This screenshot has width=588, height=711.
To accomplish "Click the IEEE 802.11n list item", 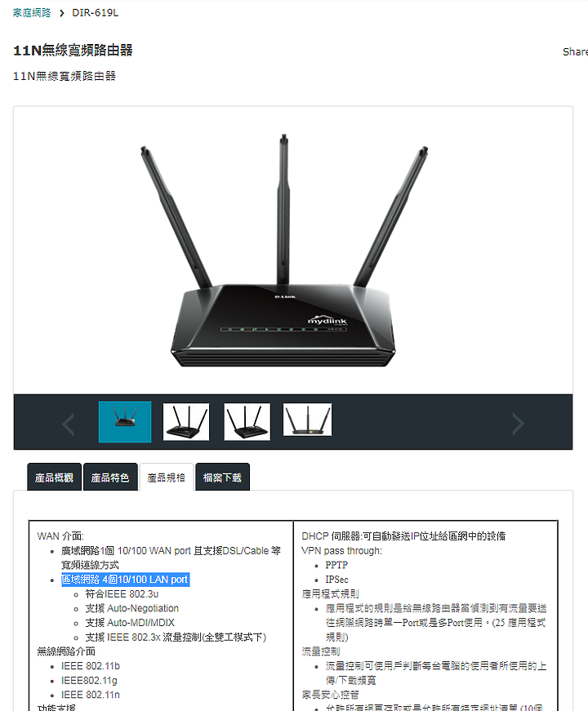I will [91, 695].
